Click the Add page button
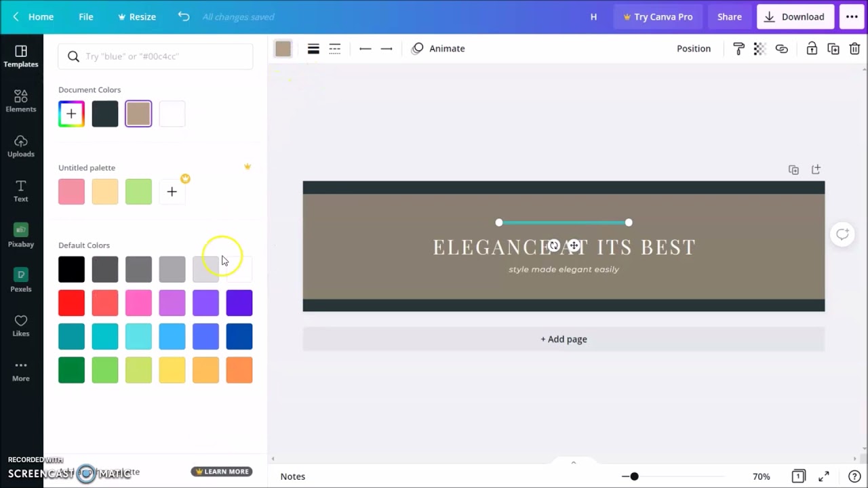 pos(564,339)
